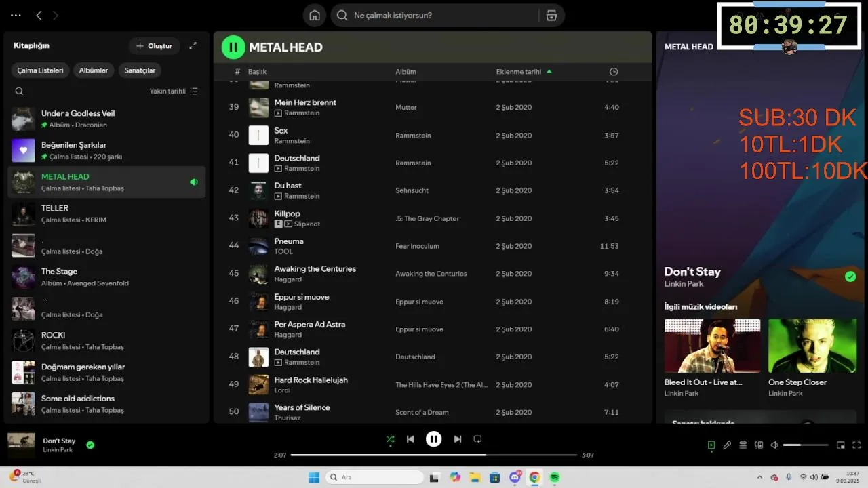Mute the player volume
868x488 pixels.
tap(774, 445)
